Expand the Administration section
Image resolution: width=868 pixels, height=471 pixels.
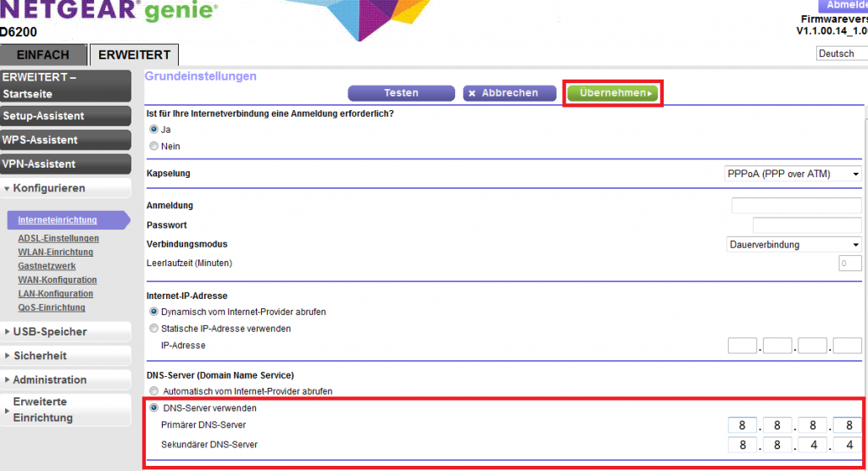pyautogui.click(x=65, y=380)
